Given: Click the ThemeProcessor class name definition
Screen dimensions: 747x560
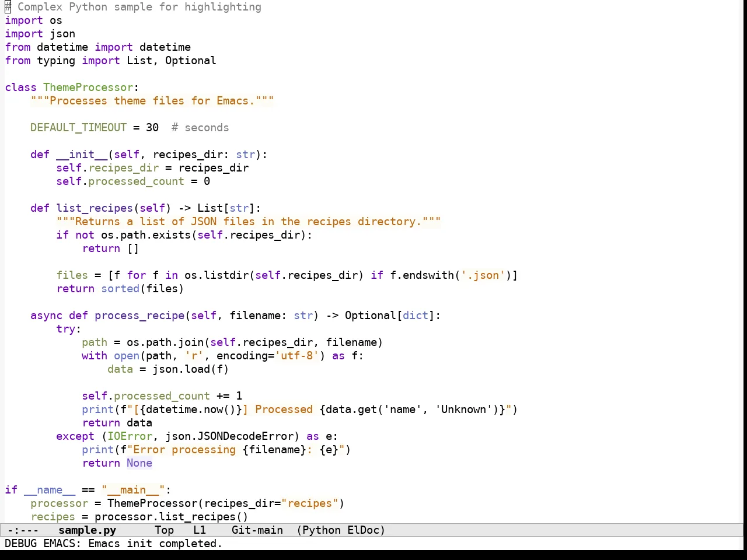Looking at the screenshot, I should pyautogui.click(x=88, y=87).
